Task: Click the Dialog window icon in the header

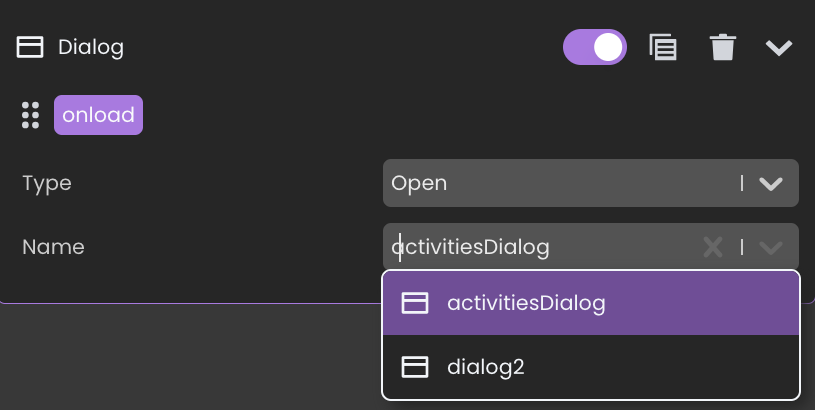Action: click(x=30, y=47)
